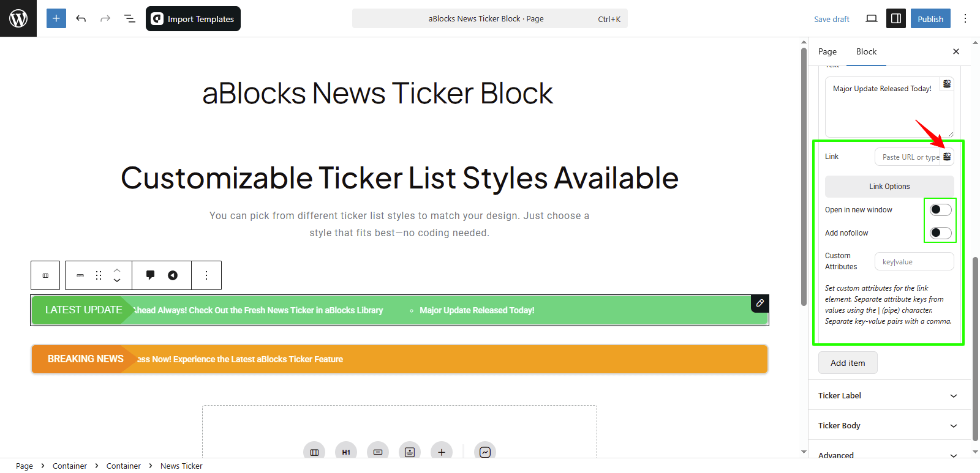Select the parent container block icon
This screenshot has width=980, height=473.
tap(45, 275)
